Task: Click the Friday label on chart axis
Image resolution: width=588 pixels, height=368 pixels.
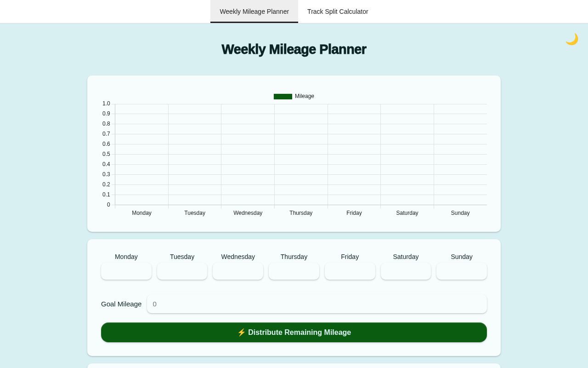Action: coord(354,213)
